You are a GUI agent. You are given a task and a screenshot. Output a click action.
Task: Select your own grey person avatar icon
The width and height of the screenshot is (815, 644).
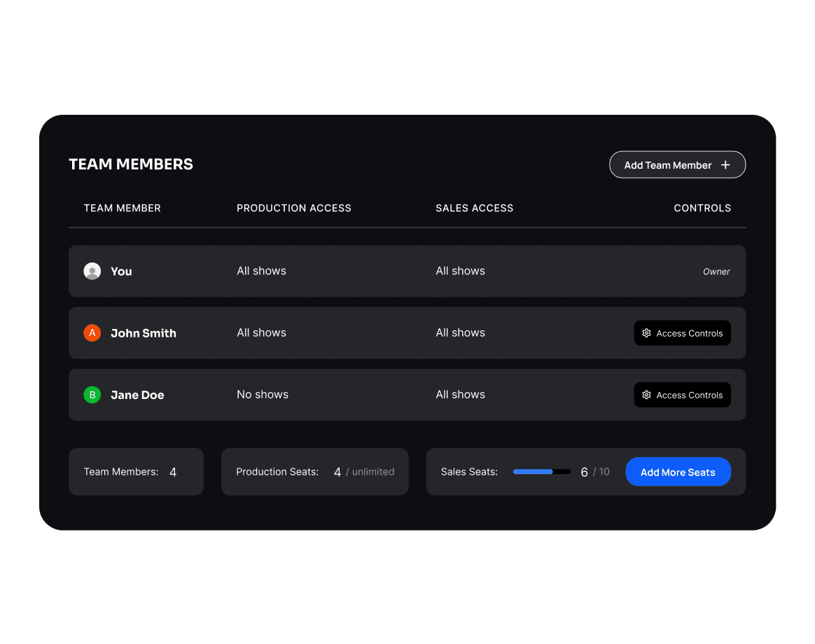tap(92, 271)
